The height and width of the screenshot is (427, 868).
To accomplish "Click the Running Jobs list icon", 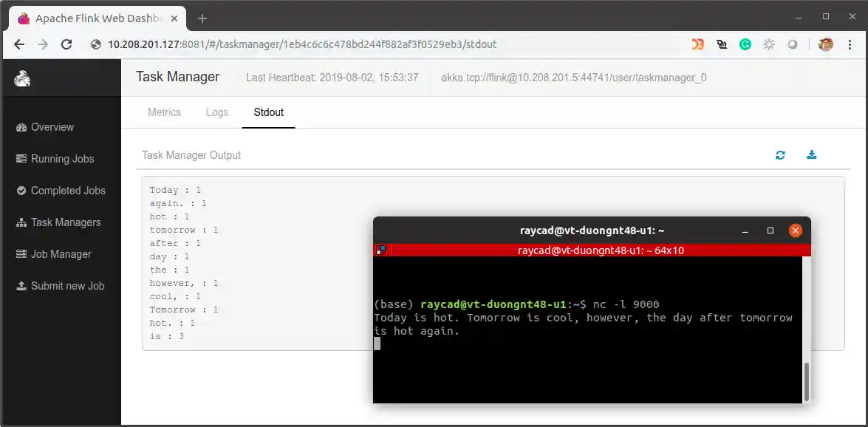I will pos(21,159).
